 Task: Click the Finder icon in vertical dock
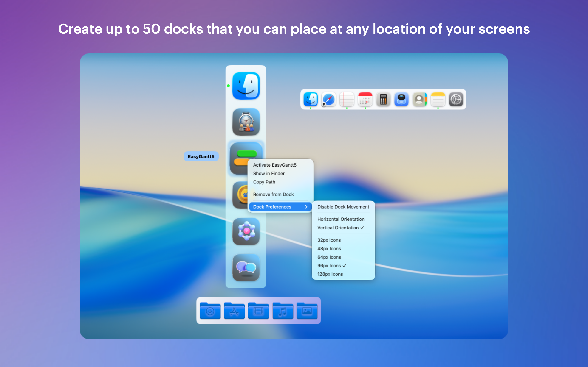[x=246, y=86]
